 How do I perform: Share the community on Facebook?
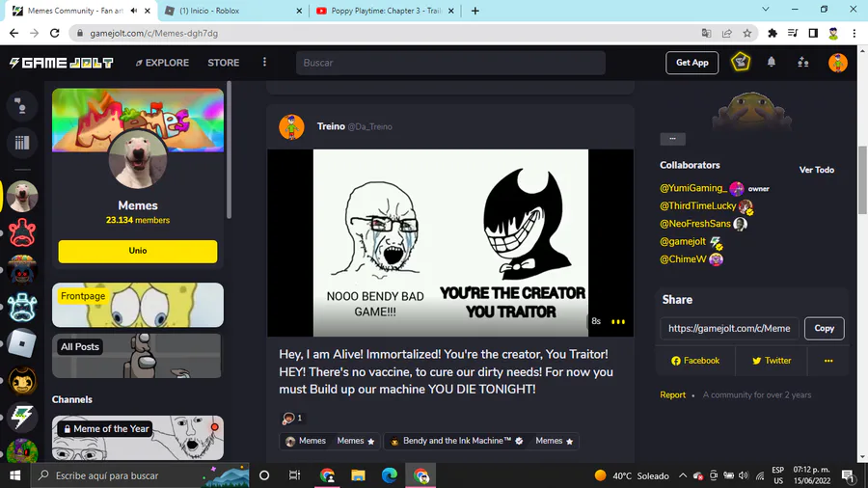pyautogui.click(x=695, y=361)
